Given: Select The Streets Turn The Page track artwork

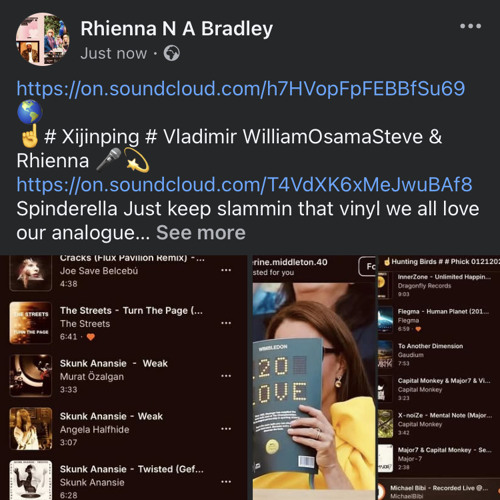Looking at the screenshot, I should (x=31, y=323).
